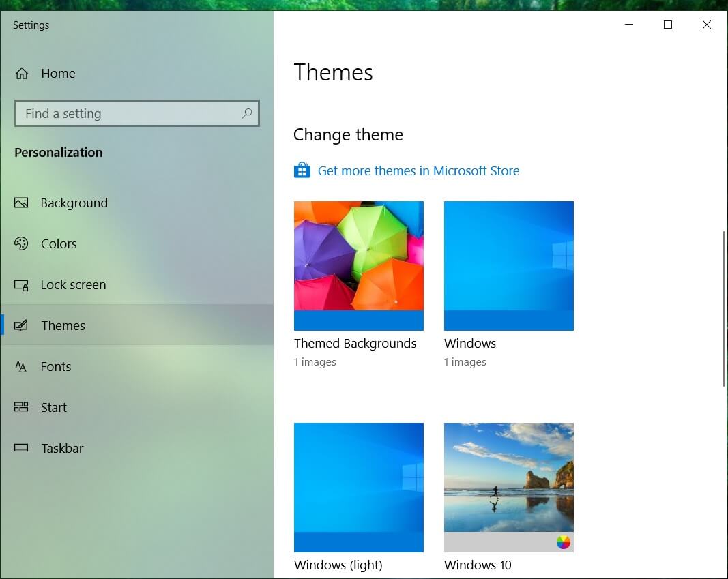Click the Colors palette icon
This screenshot has height=579, width=728.
point(21,243)
